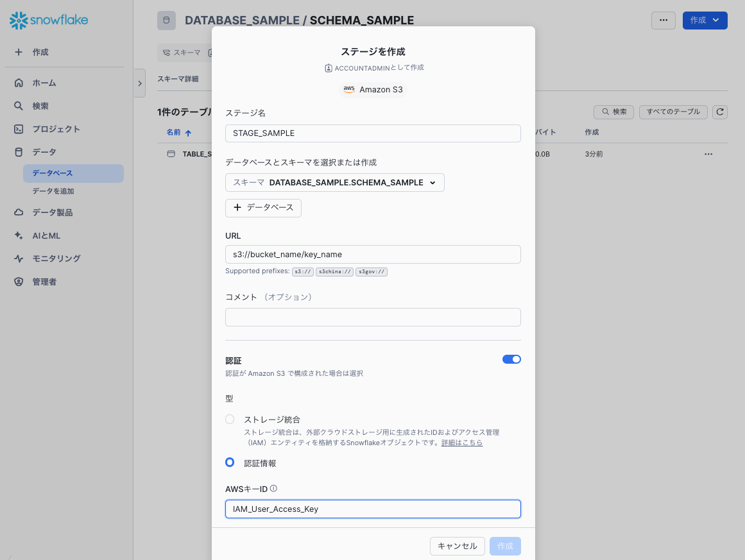Viewport: 745px width, 560px height.
Task: Toggle the 認証 switch off
Action: (511, 359)
